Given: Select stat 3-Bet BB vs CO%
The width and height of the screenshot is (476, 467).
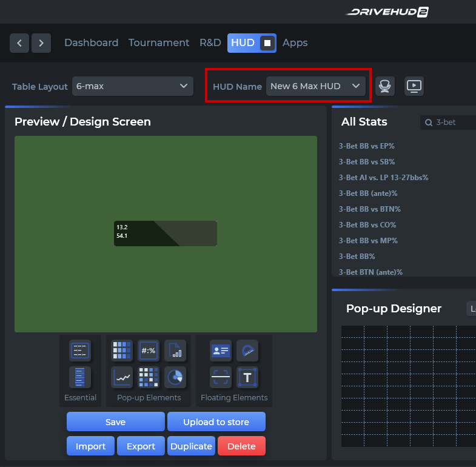Looking at the screenshot, I should [x=367, y=225].
